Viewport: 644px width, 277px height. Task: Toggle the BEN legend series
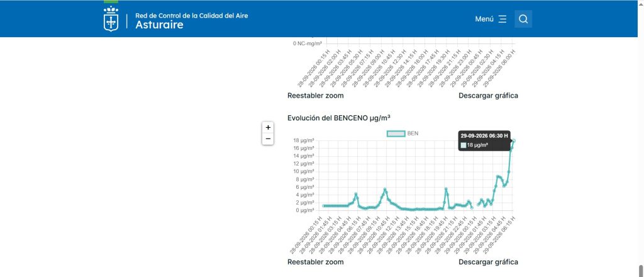(403, 133)
